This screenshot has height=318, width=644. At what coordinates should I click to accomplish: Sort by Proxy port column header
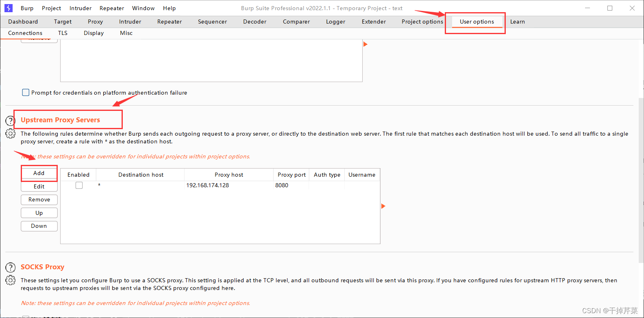point(292,175)
